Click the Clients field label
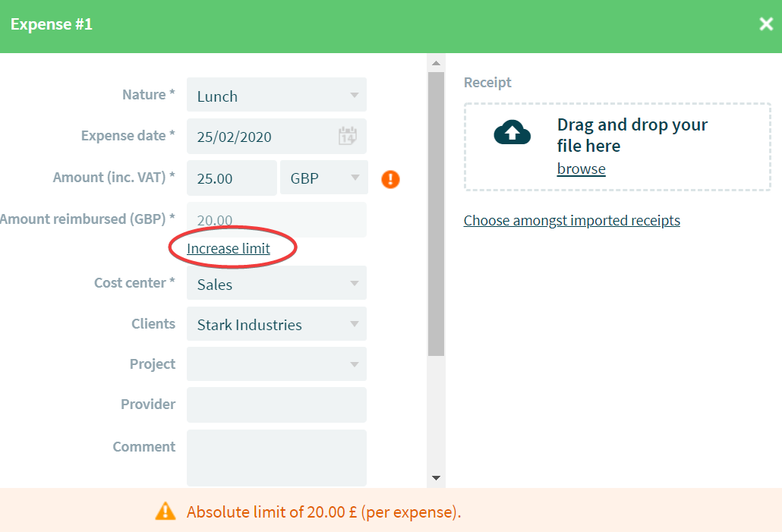This screenshot has width=782, height=532. tap(153, 323)
